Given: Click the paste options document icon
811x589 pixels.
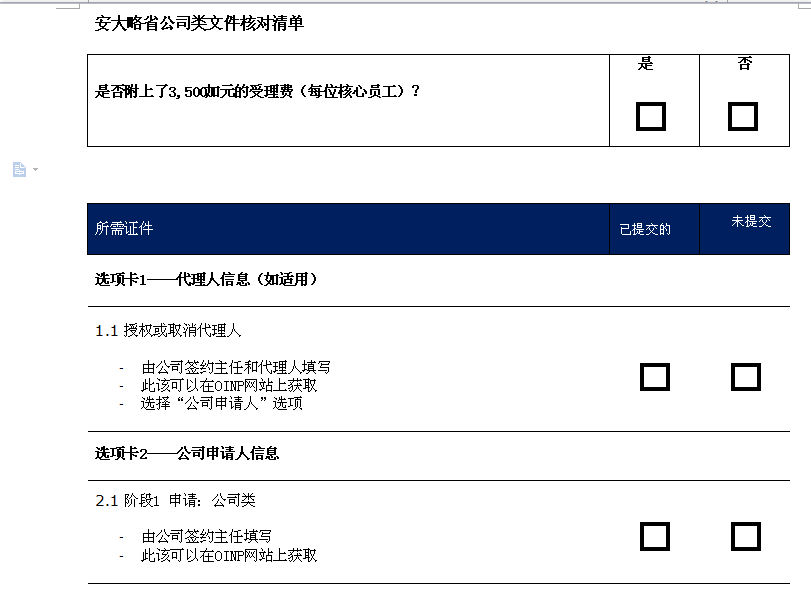Looking at the screenshot, I should (x=20, y=169).
